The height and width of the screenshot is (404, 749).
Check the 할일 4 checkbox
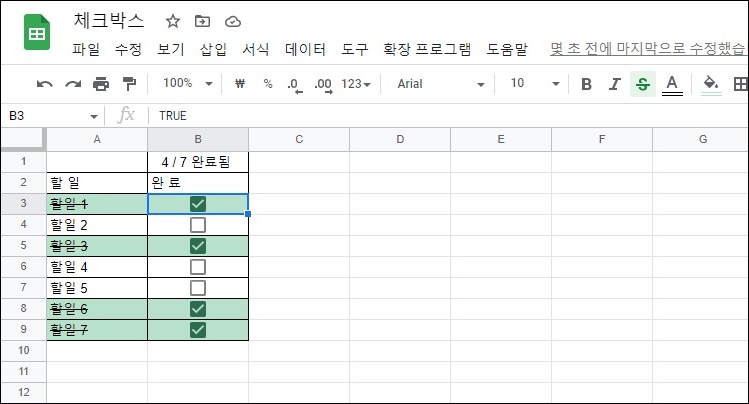198,267
